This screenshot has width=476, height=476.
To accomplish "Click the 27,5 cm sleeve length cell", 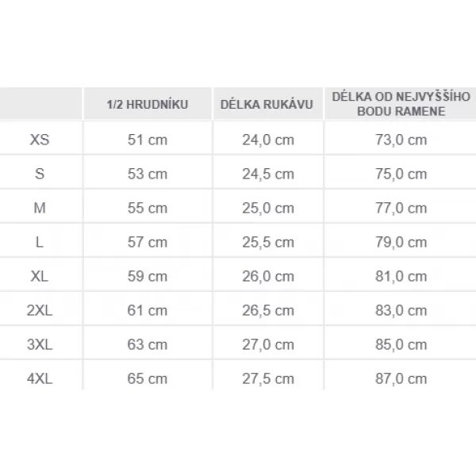I will (268, 379).
